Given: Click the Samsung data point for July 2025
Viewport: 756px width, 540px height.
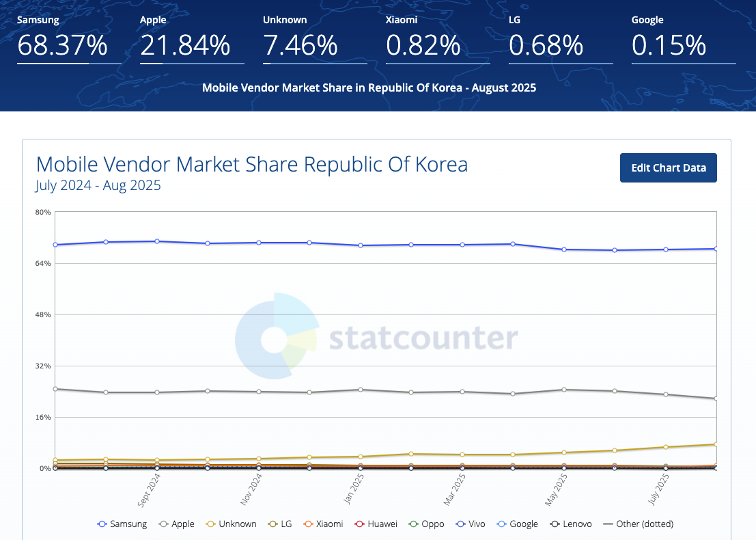Looking at the screenshot, I should [666, 249].
